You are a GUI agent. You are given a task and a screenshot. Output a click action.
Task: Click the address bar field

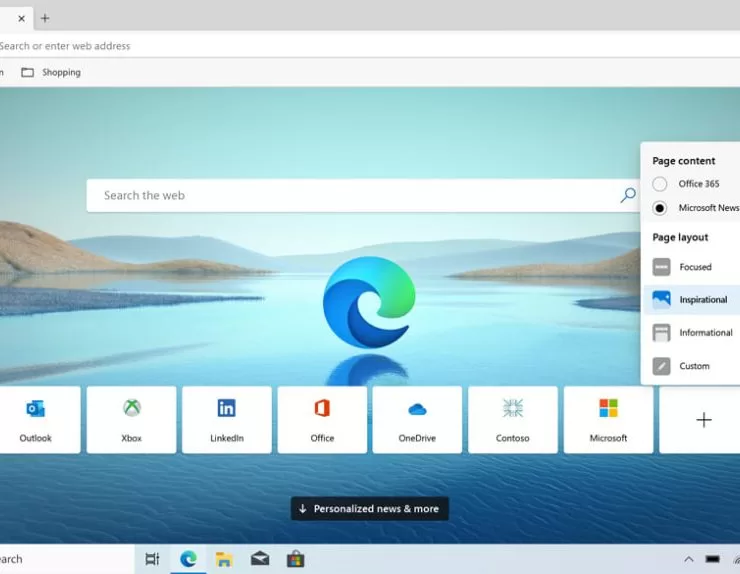point(370,46)
